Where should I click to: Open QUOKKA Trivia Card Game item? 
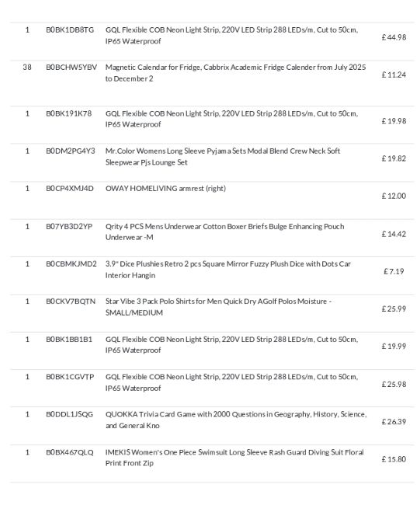[x=236, y=420]
